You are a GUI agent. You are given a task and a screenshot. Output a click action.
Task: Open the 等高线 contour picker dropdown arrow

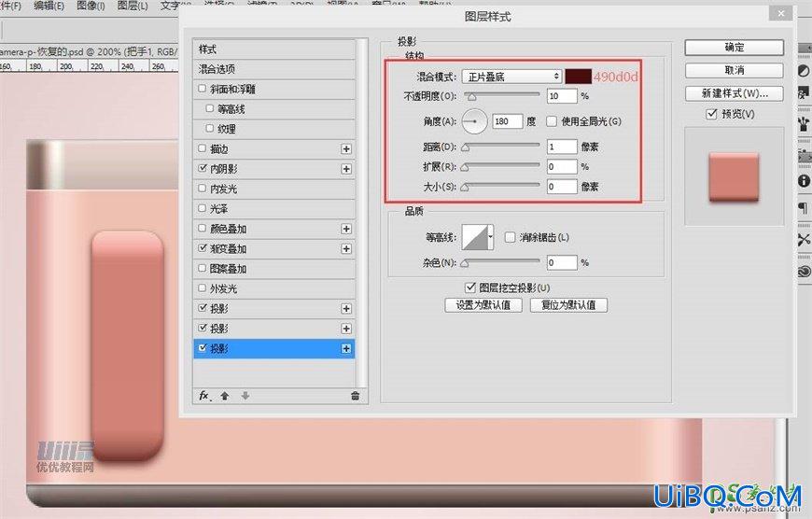tap(490, 237)
